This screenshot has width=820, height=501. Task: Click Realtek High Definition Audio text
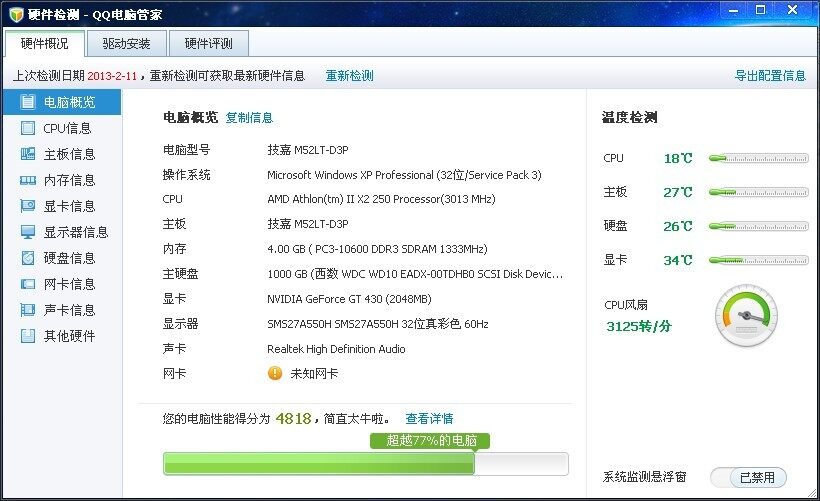(x=336, y=349)
